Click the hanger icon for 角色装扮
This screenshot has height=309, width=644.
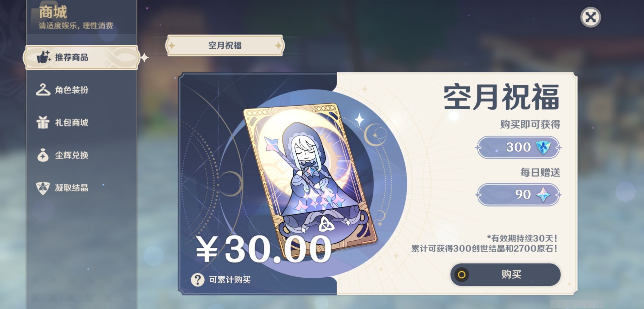pyautogui.click(x=43, y=90)
